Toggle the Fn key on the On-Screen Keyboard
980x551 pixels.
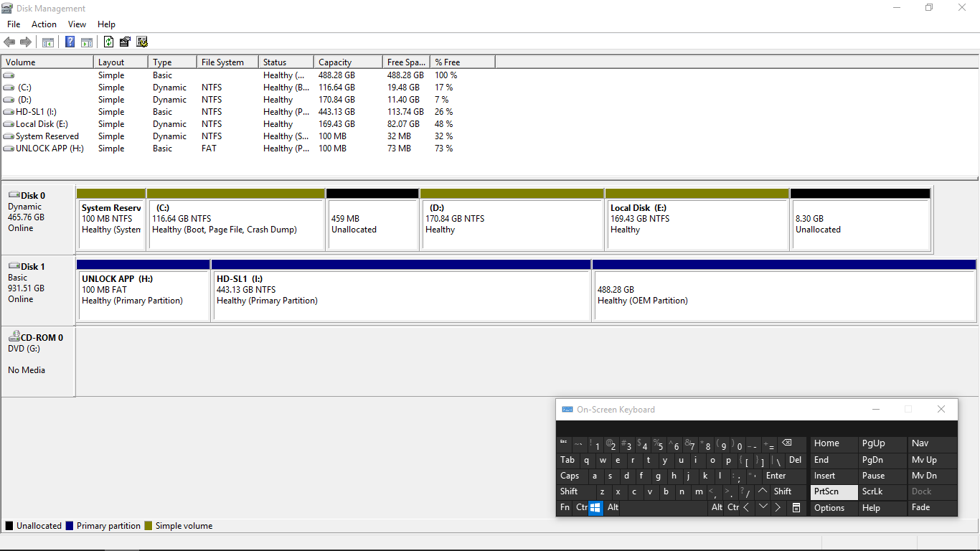[565, 507]
